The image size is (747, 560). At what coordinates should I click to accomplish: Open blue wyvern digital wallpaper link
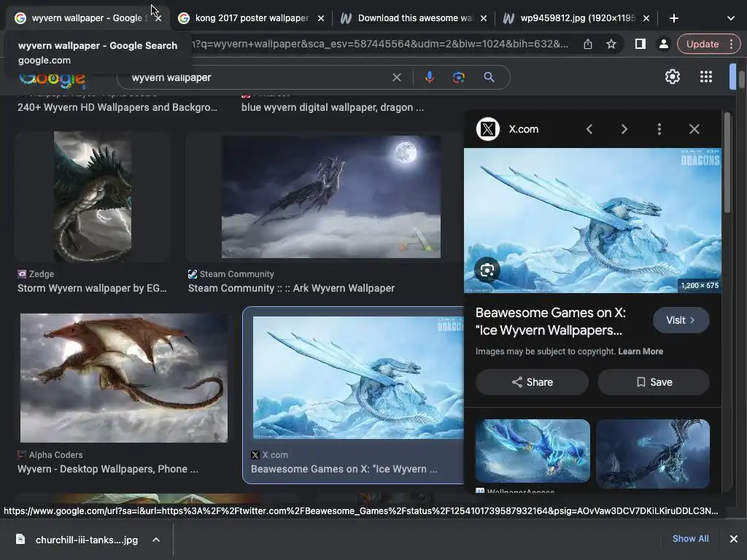point(332,107)
